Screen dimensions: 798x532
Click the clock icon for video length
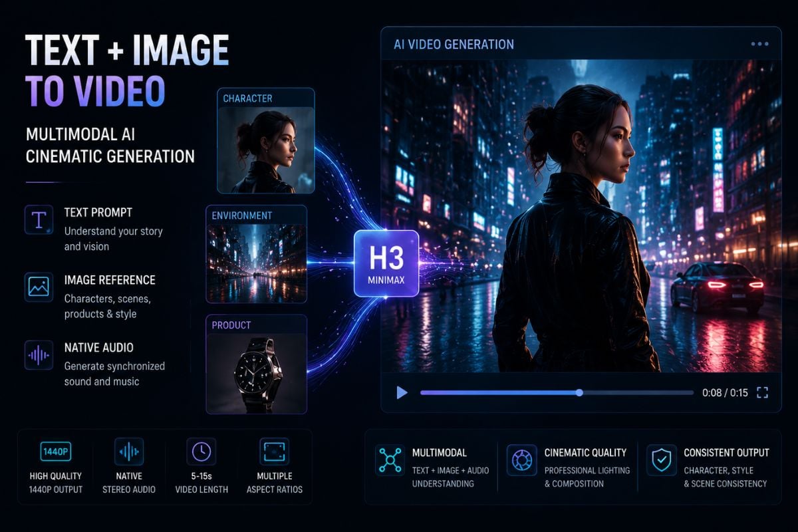(x=201, y=452)
